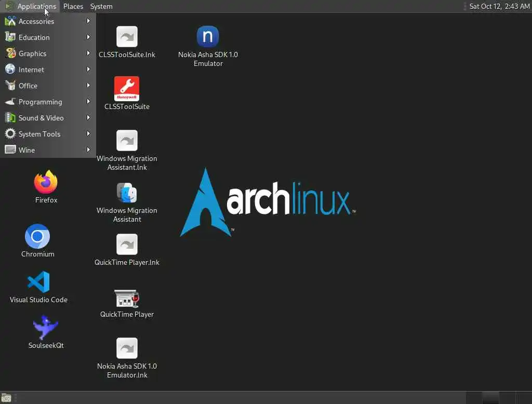The image size is (532, 404).
Task: Click the Internet globe icon
Action: coord(10,69)
